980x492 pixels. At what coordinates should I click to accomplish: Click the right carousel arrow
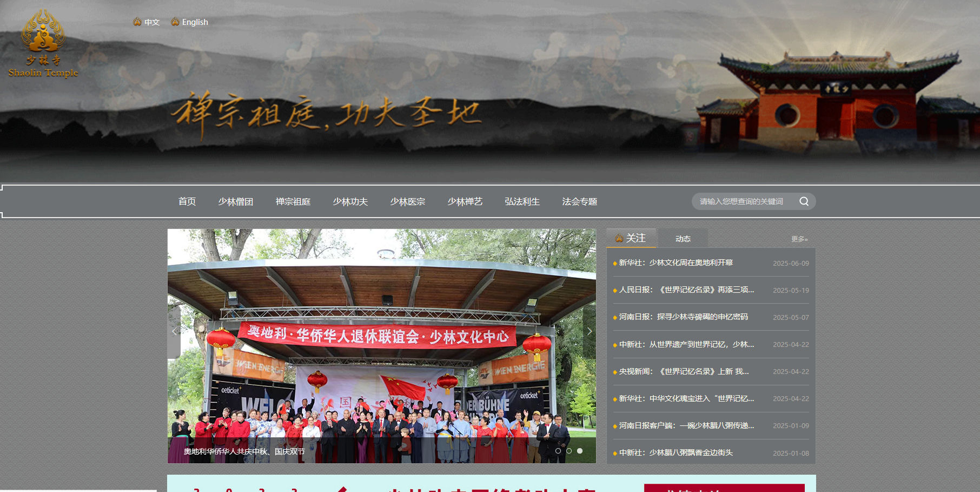(589, 331)
